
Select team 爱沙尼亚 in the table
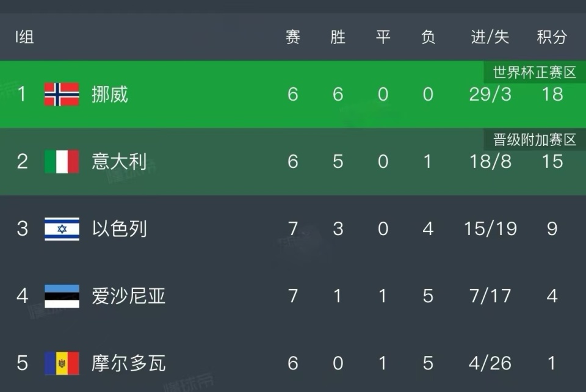point(128,296)
